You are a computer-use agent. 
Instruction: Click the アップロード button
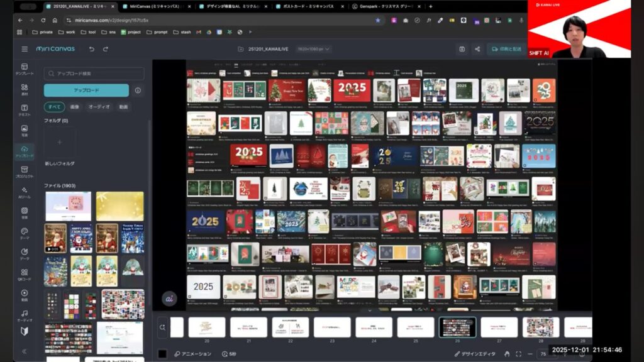click(86, 90)
